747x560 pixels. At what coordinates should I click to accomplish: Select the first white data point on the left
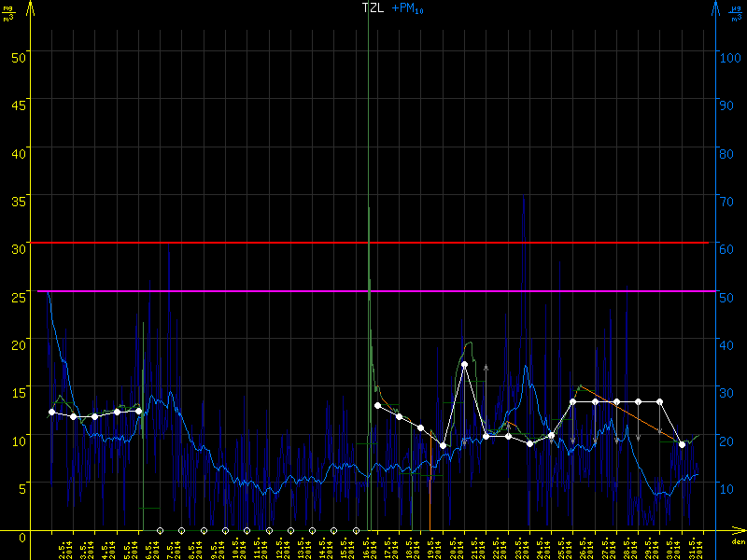pyautogui.click(x=51, y=413)
